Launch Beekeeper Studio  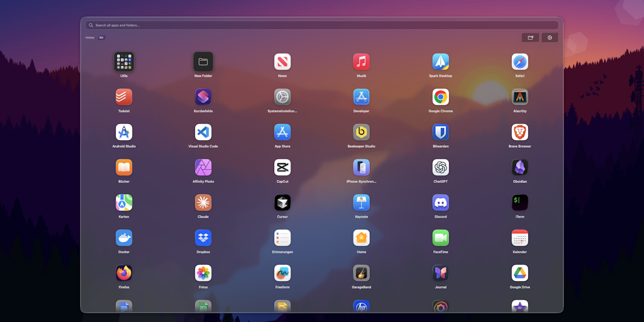click(362, 132)
